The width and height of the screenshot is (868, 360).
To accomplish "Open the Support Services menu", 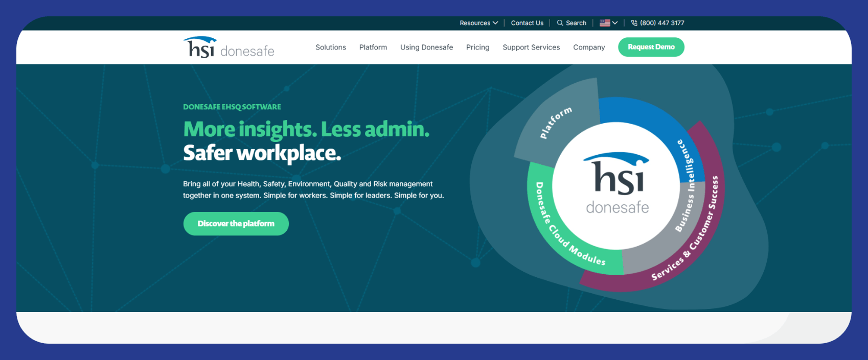I will 531,47.
